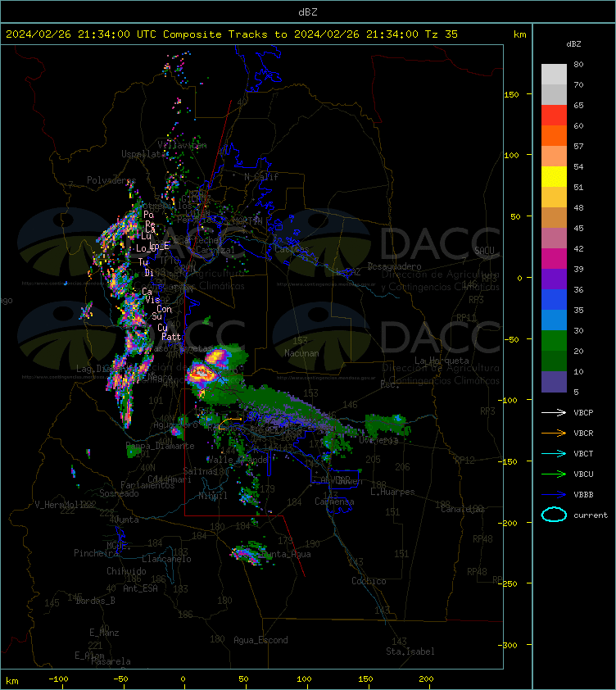
Task: Click the -100 tick on horizontal axis
Action: [x=58, y=679]
